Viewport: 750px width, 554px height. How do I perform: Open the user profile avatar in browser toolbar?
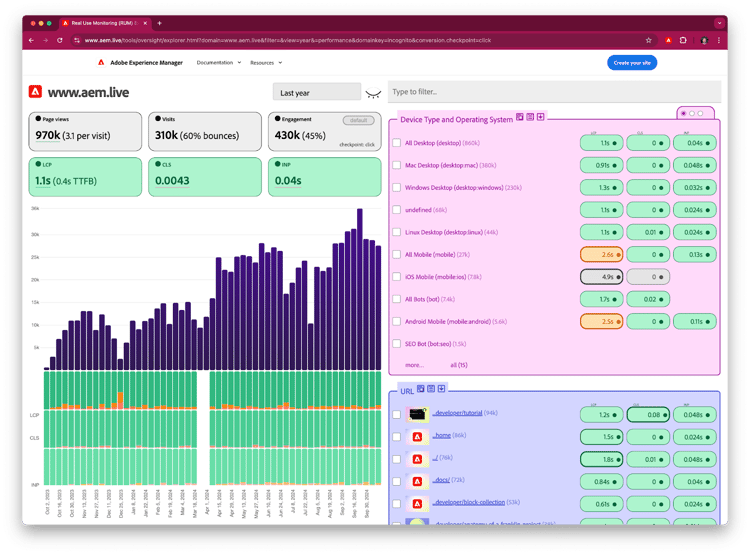point(704,40)
